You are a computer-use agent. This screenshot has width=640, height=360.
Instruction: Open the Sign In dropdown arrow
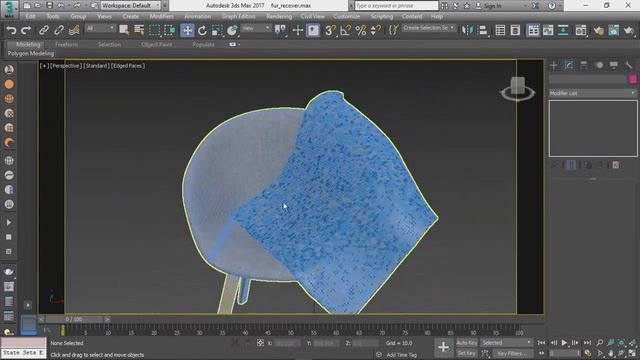point(525,6)
